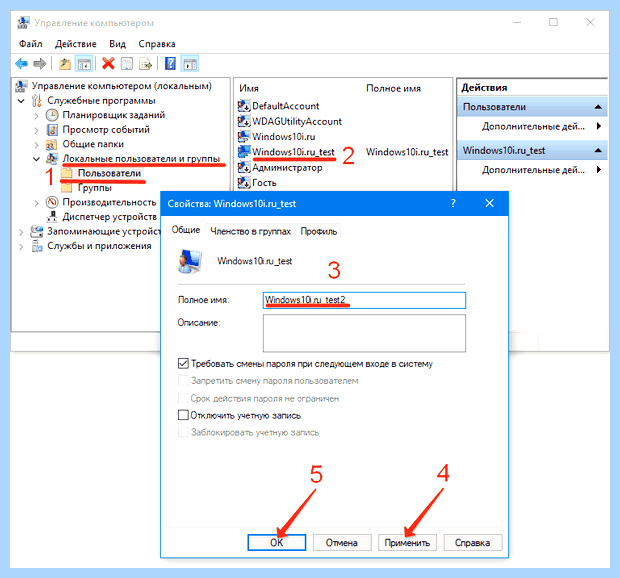This screenshot has height=578, width=620.
Task: Click the Описание text area
Action: tap(364, 333)
